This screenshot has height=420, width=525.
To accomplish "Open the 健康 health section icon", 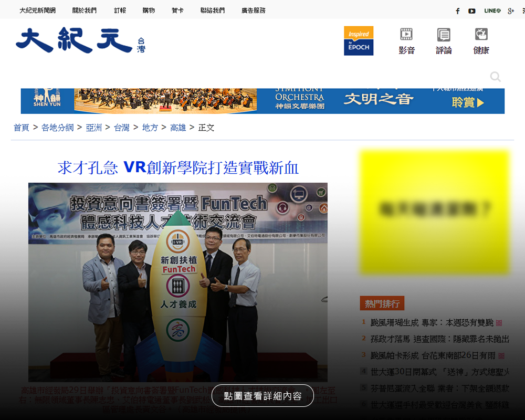I will [481, 41].
